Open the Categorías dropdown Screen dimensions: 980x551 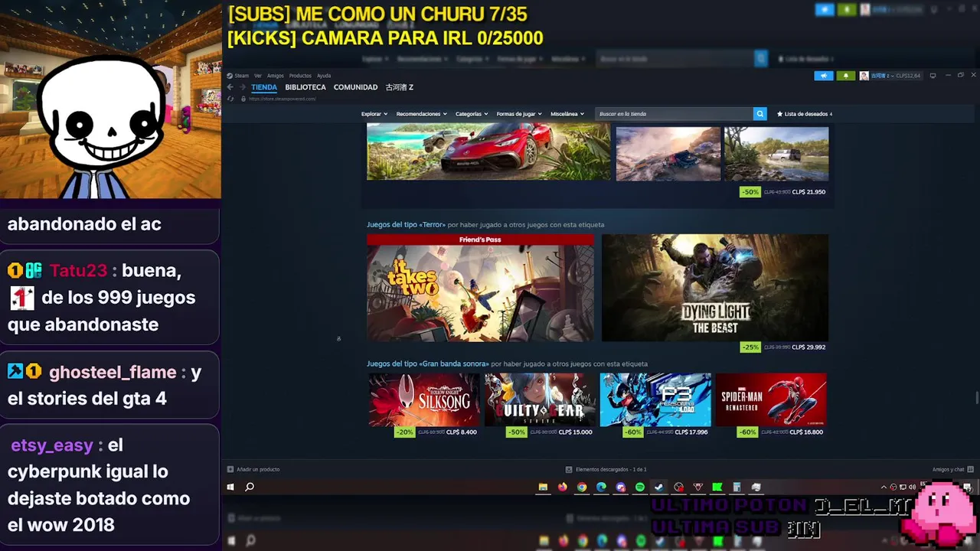[x=472, y=114]
